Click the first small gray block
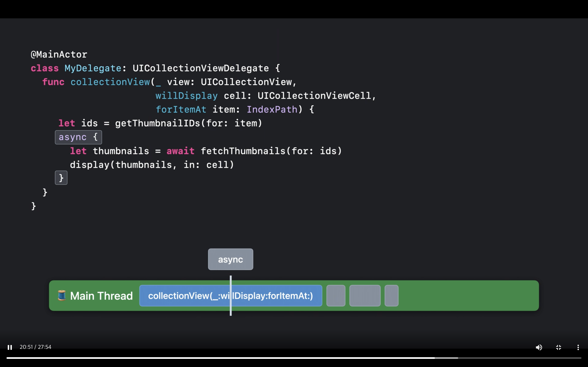The width and height of the screenshot is (588, 367). 336,296
